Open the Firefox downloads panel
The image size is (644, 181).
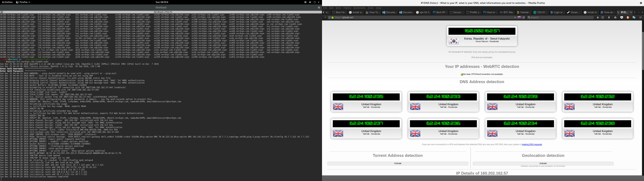(609, 17)
